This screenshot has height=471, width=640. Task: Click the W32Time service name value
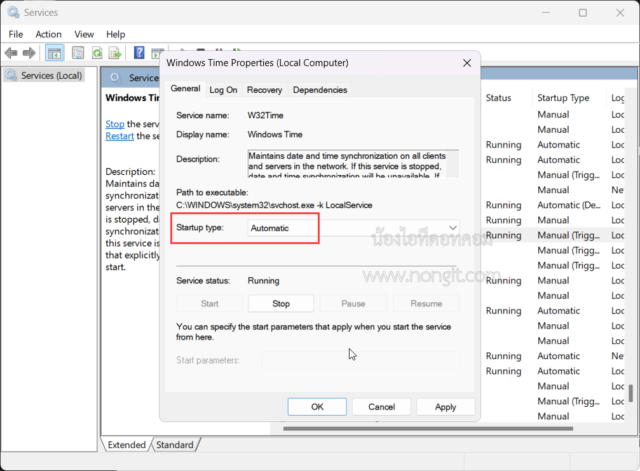coord(265,116)
